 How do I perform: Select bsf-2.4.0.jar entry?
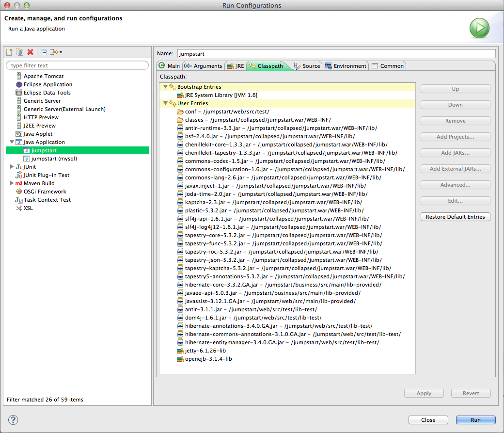tap(266, 136)
